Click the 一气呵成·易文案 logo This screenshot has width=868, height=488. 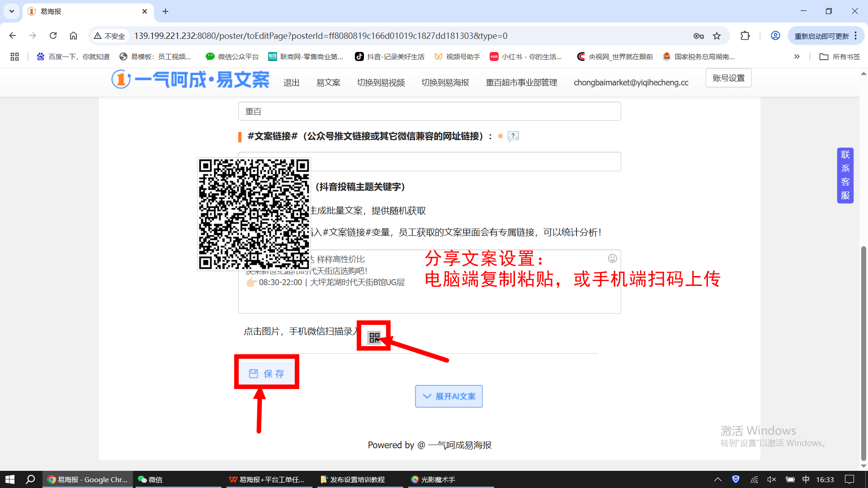(x=190, y=80)
